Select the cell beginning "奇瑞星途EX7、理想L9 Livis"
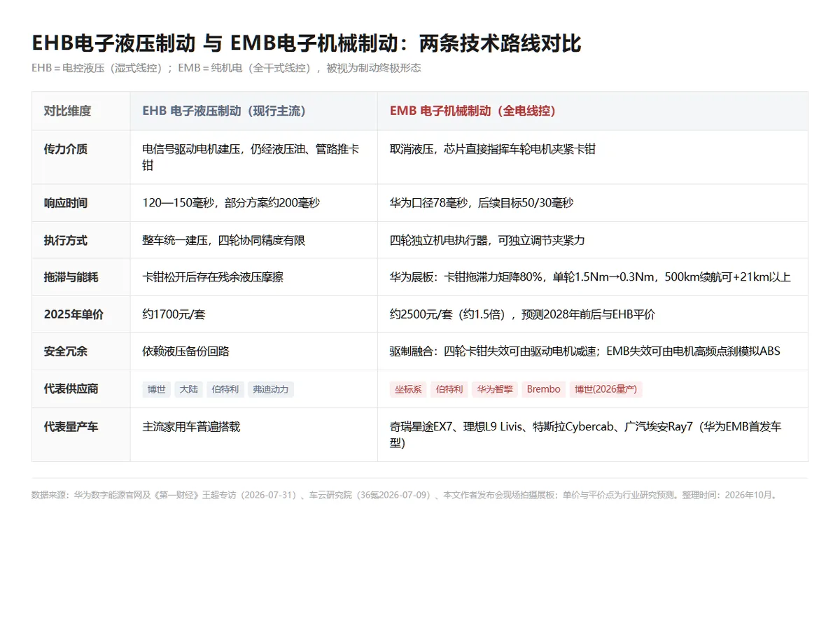 click(x=593, y=435)
